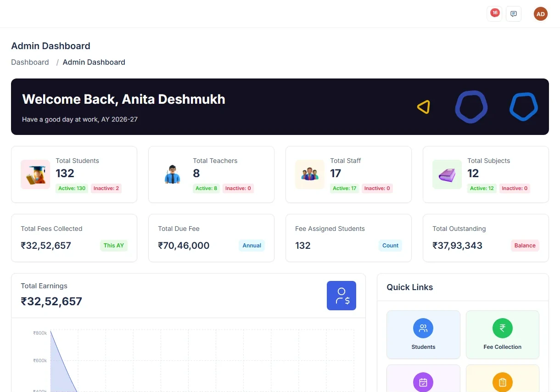Open notifications showing badge 16
The image size is (560, 392).
[x=494, y=14]
